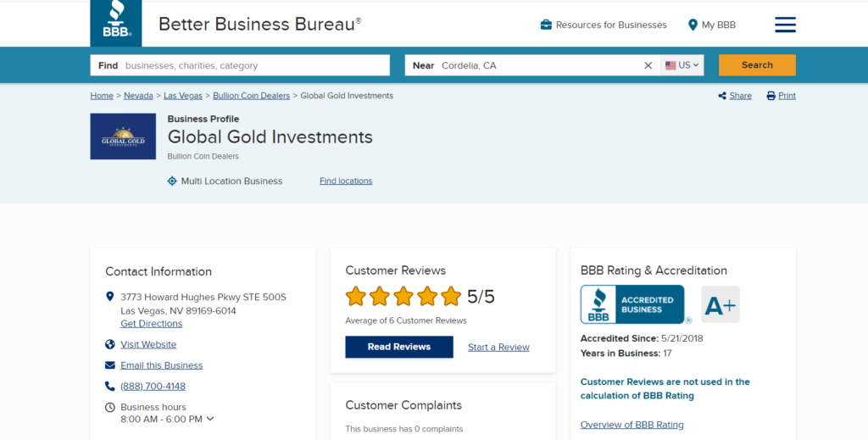The image size is (868, 440).
Task: Click the Read Reviews button
Action: (x=399, y=347)
